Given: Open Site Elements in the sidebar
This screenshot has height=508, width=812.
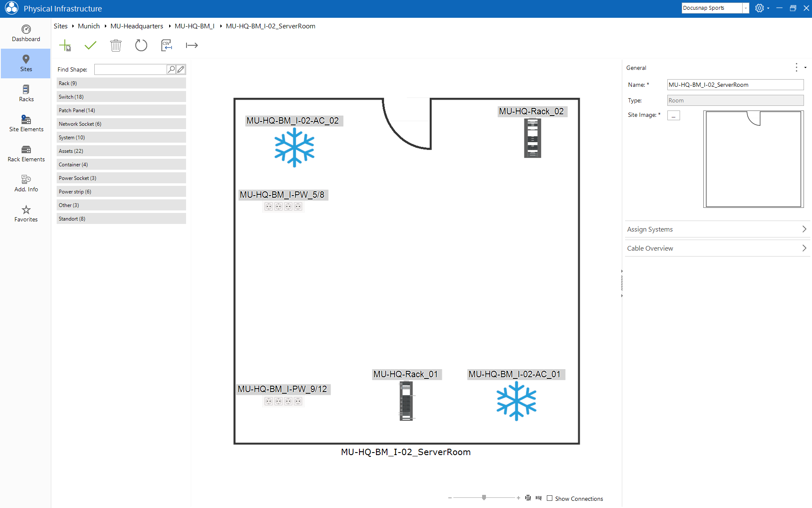Looking at the screenshot, I should (26, 124).
